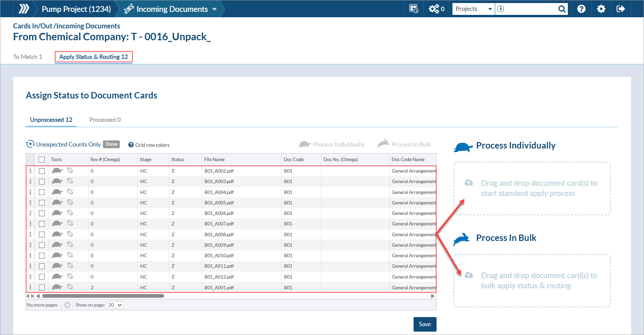This screenshot has height=335, width=644.
Task: Click the logout exit icon
Action: click(x=621, y=9)
